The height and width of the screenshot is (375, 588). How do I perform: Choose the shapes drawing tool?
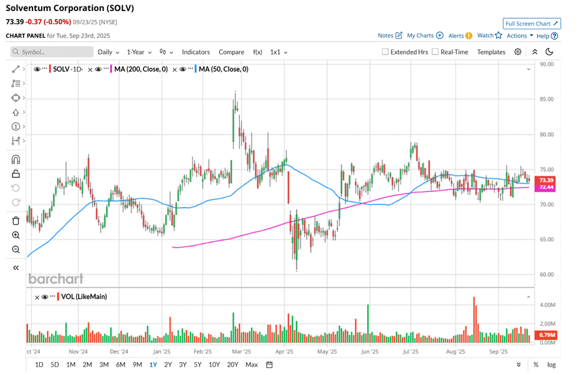pyautogui.click(x=16, y=98)
